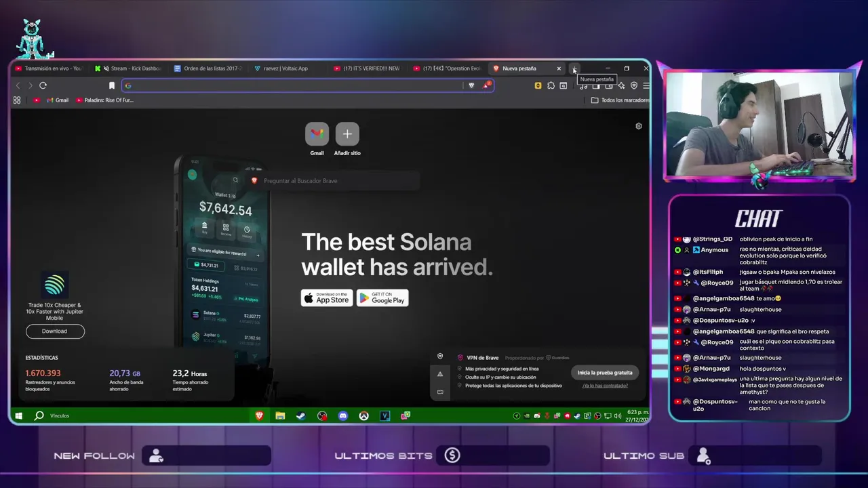
Task: Open Brave Shields lion icon in address bar
Action: pyautogui.click(x=471, y=85)
